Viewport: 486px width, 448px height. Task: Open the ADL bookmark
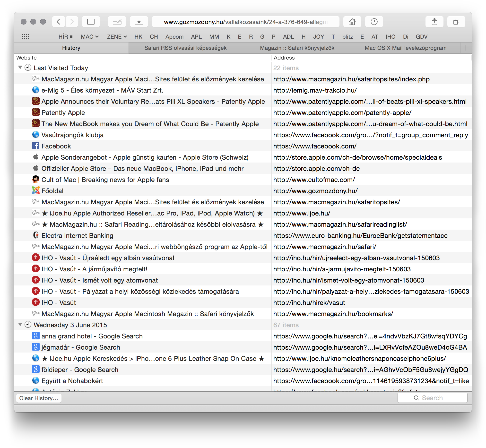click(288, 37)
